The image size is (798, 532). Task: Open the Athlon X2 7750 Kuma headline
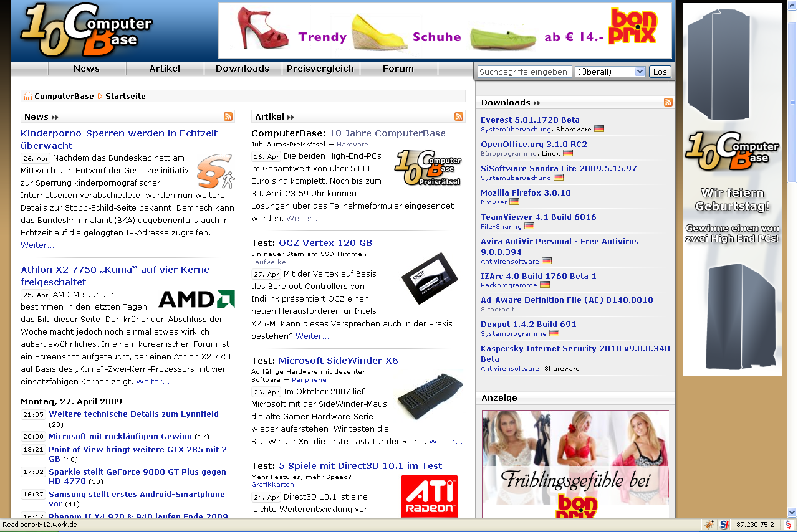115,275
